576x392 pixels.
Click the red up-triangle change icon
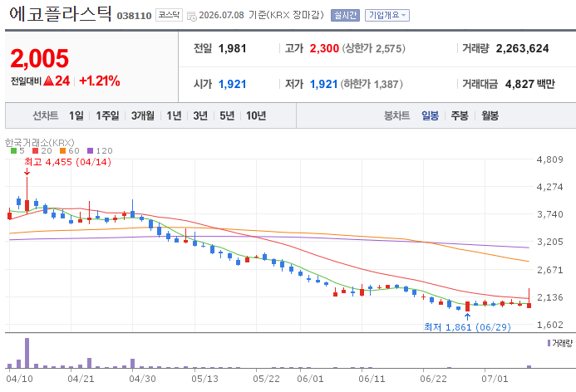(x=48, y=81)
